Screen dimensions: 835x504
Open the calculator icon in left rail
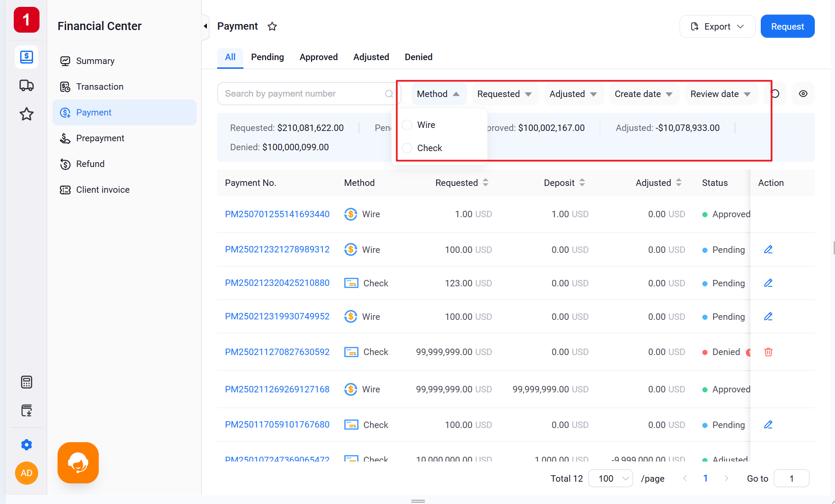(27, 382)
